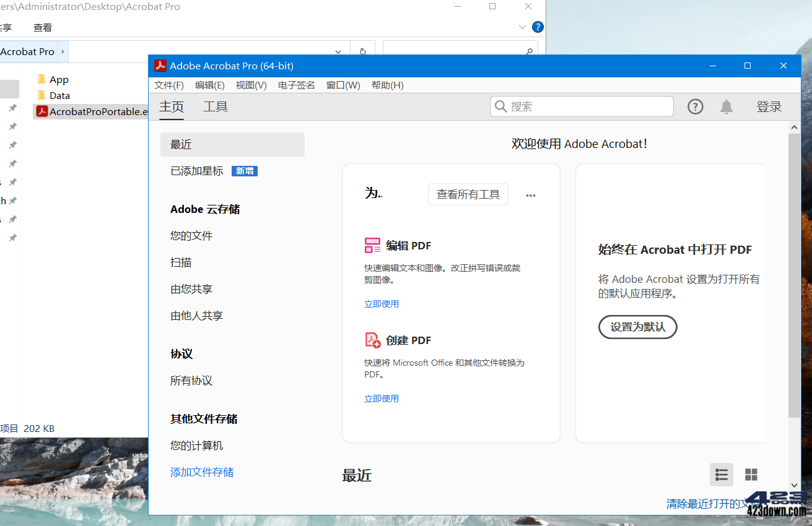
Task: Switch to the 工具 tab
Action: tap(216, 106)
